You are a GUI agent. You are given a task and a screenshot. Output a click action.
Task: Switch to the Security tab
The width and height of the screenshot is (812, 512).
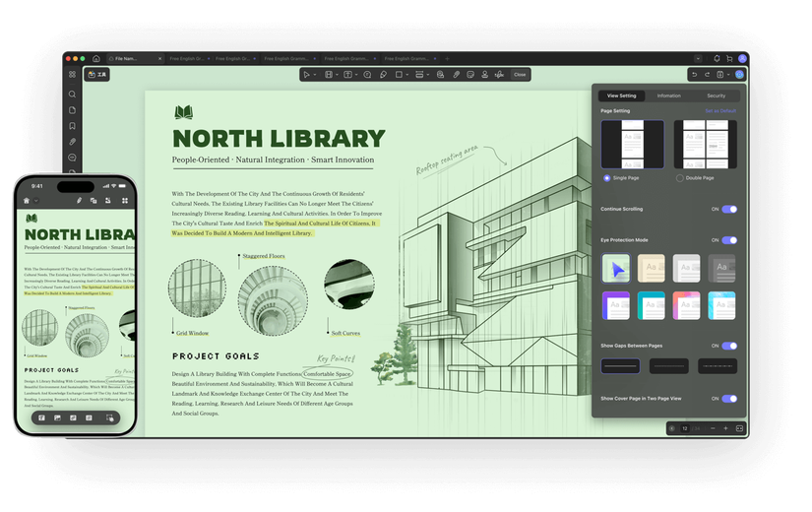pyautogui.click(x=717, y=96)
